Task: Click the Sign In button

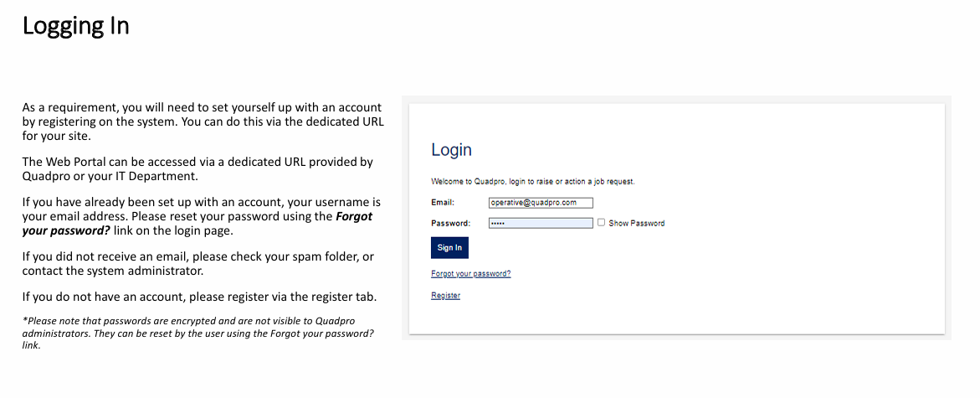Action: (x=449, y=248)
